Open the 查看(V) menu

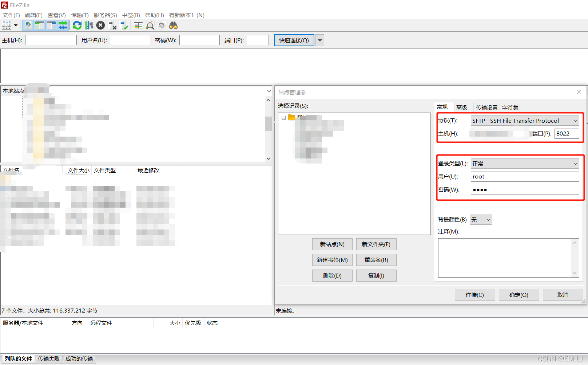(x=57, y=15)
